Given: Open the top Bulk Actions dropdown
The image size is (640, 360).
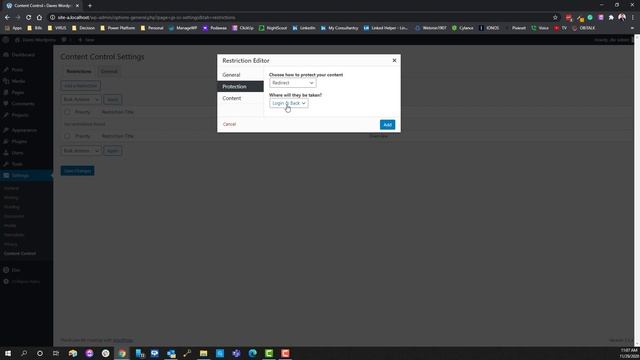Looking at the screenshot, I should [81, 100].
